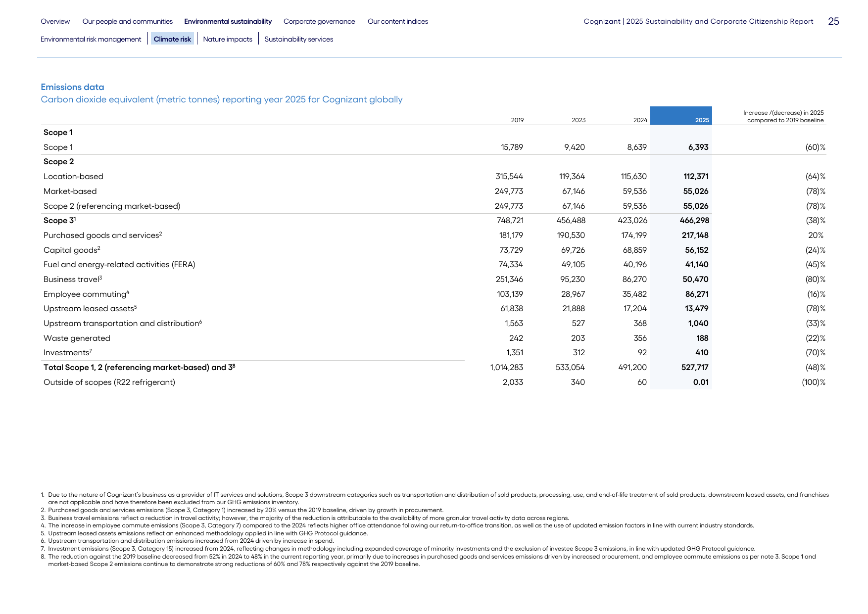Screen dimensions: 868x614
Task: Click the (100)% decrease value
Action: [814, 382]
